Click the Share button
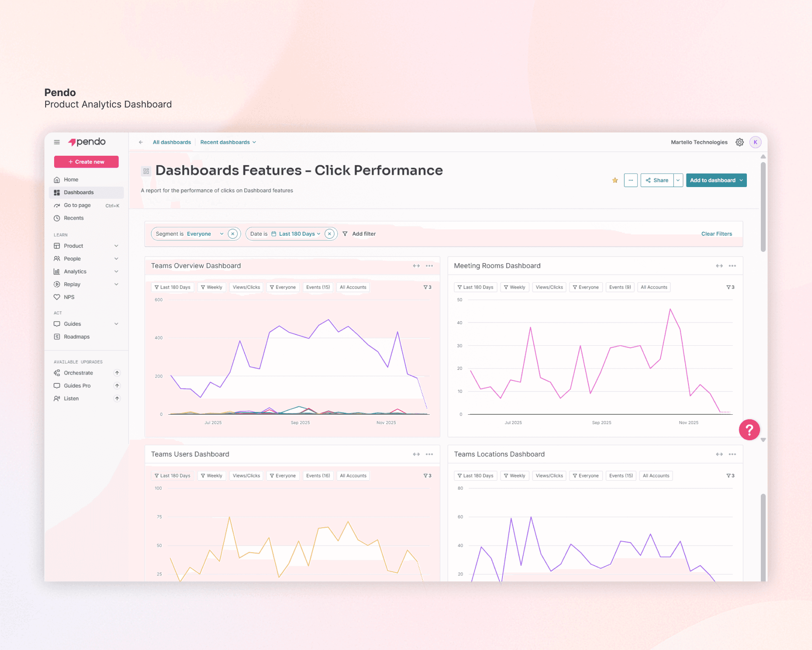 [x=657, y=180]
